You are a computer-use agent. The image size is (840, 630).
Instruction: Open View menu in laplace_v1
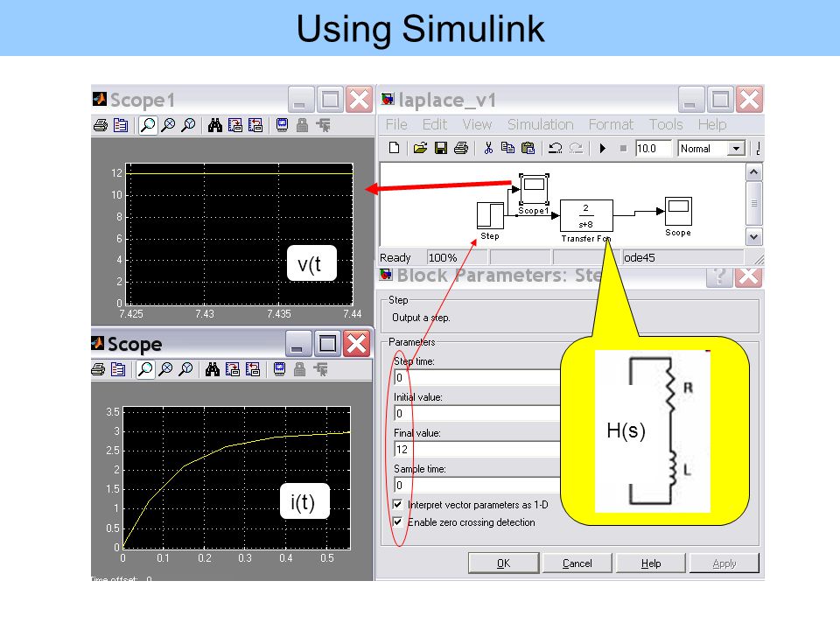(477, 124)
